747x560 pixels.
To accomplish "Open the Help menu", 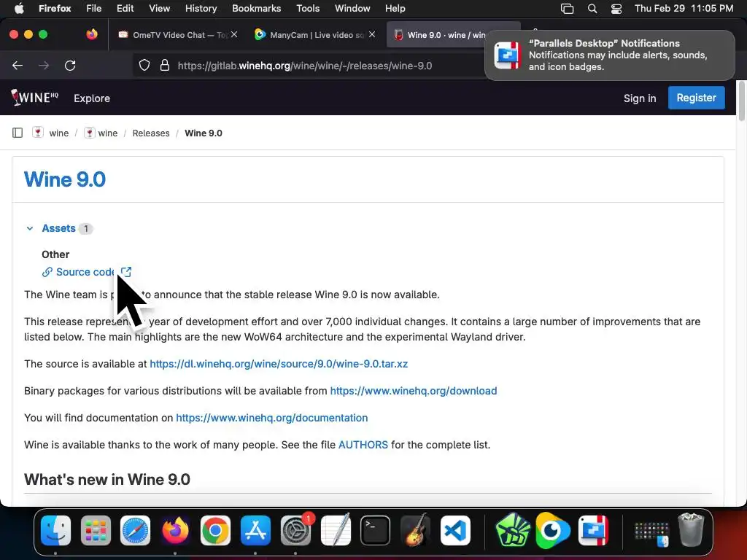I will pos(395,8).
